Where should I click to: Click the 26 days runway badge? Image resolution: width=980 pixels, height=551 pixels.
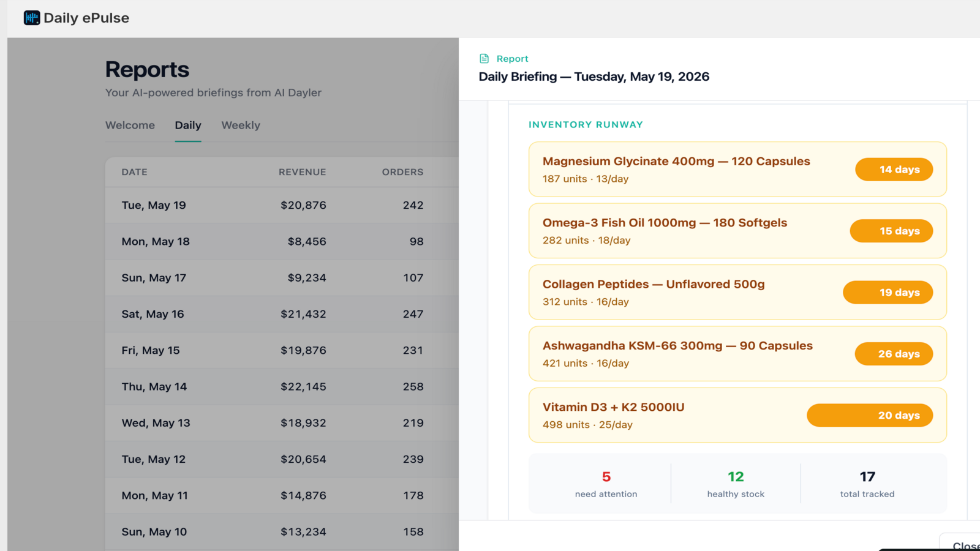click(x=894, y=354)
